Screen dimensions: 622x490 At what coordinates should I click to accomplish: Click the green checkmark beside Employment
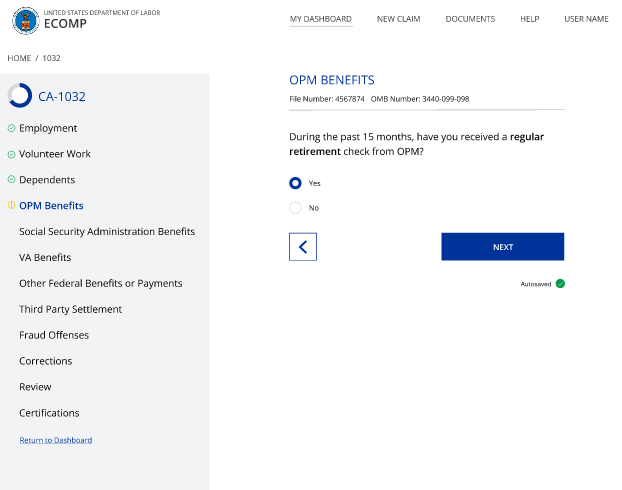pyautogui.click(x=11, y=128)
